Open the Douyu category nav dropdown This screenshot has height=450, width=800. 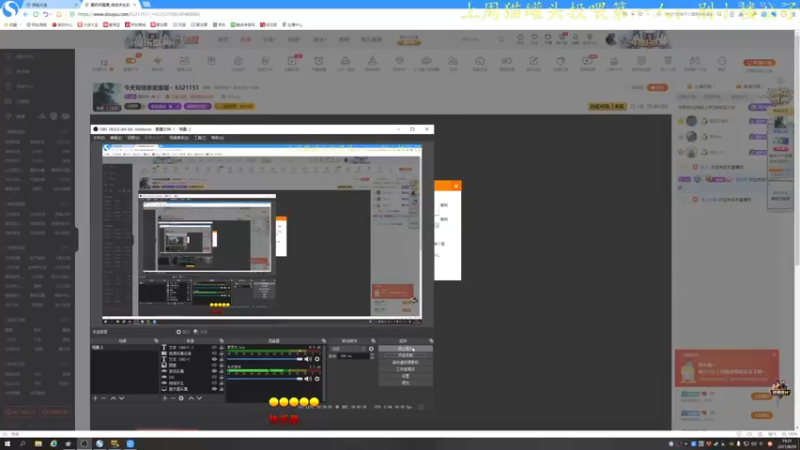(x=268, y=39)
